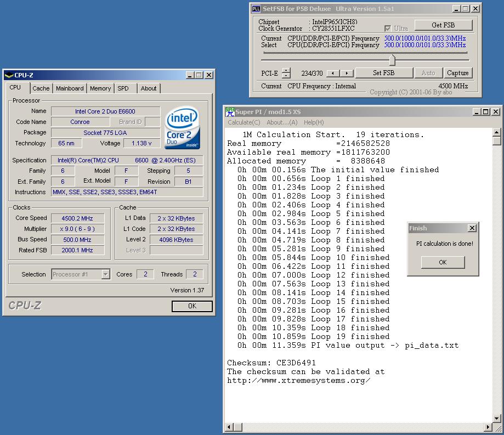Click the Specification field text

pyautogui.click(x=127, y=160)
